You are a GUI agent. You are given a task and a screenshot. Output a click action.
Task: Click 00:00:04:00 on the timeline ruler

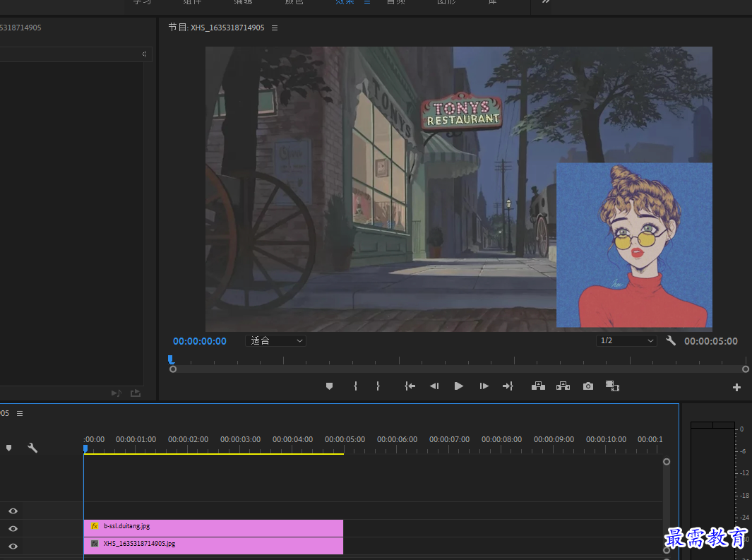pos(292,439)
